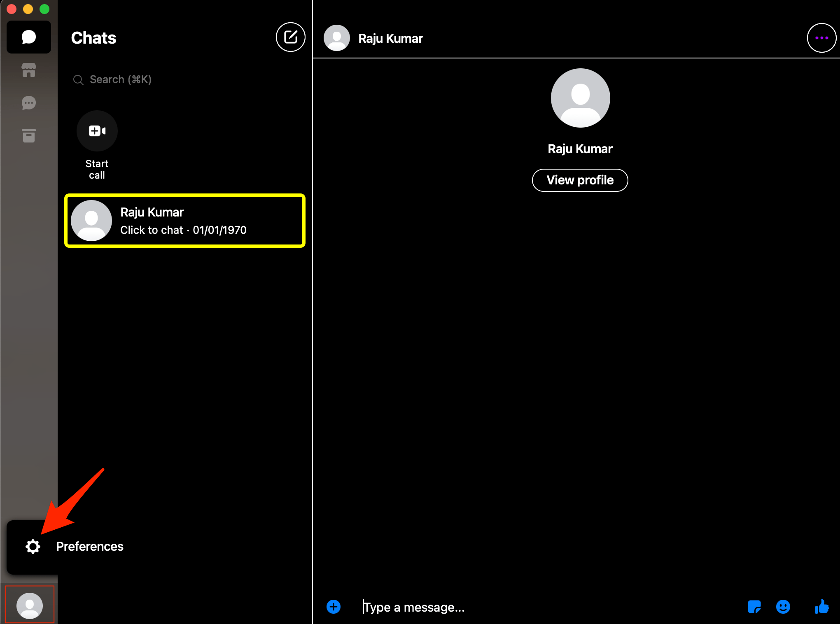The height and width of the screenshot is (624, 840).
Task: Open Marketplace conversations
Action: (29, 70)
